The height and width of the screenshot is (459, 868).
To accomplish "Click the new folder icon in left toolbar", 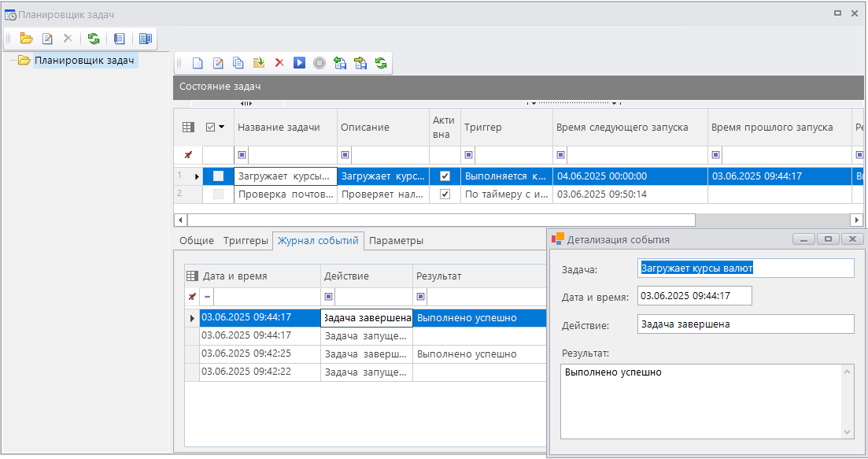I will (x=26, y=38).
